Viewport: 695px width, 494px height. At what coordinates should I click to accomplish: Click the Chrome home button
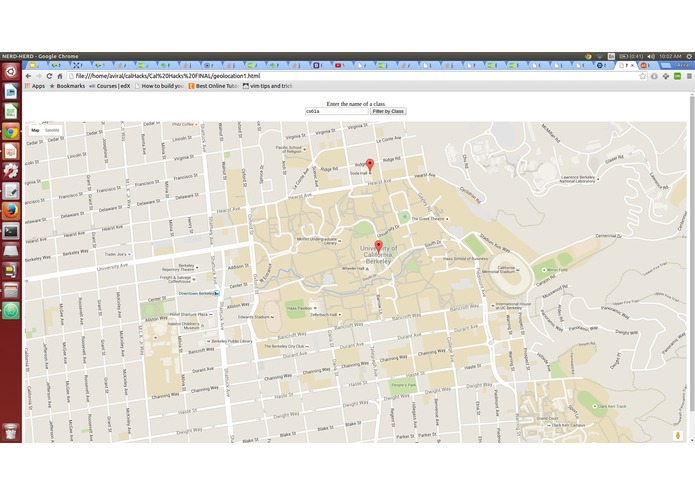click(x=60, y=76)
